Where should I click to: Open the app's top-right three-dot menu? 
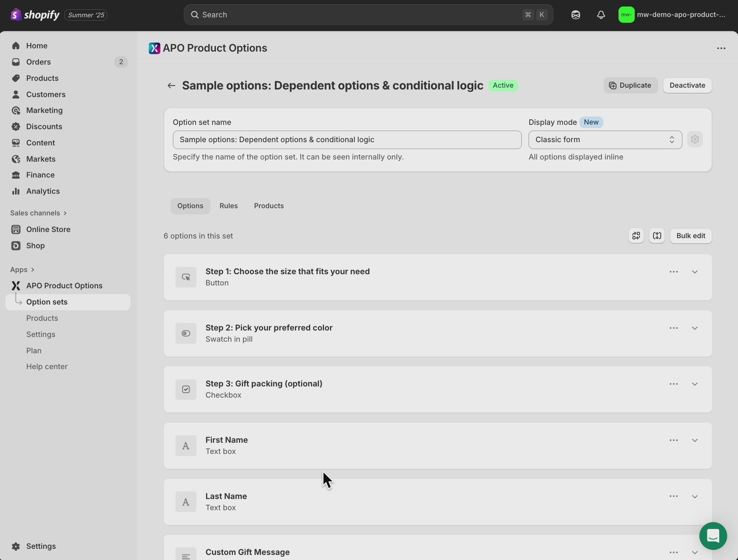[721, 48]
